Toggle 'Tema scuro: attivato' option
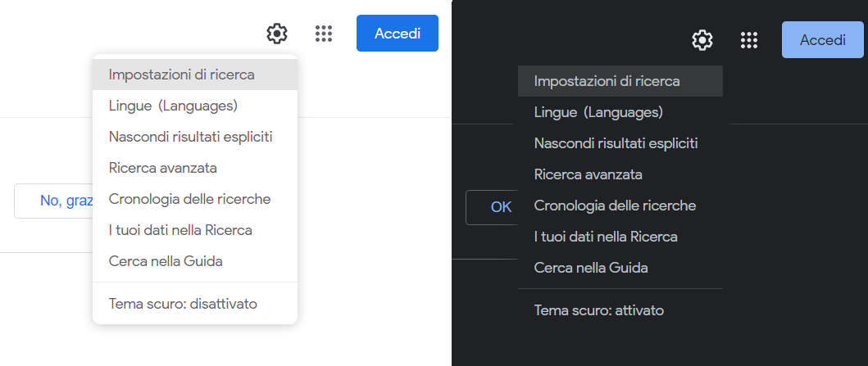The image size is (868, 366). click(x=620, y=310)
